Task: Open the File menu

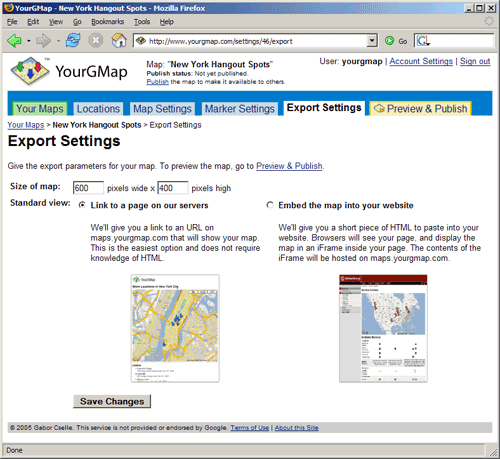Action: pyautogui.click(x=12, y=22)
